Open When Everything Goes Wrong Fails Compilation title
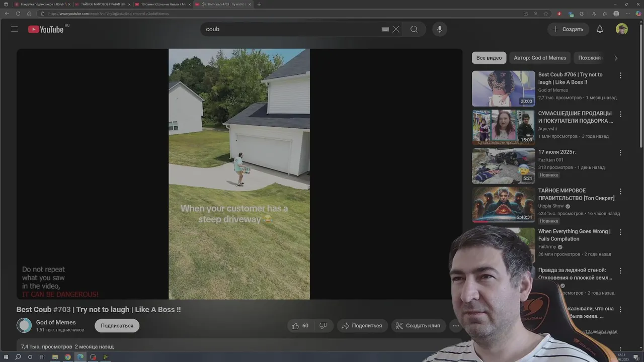The image size is (644, 362). pyautogui.click(x=574, y=235)
